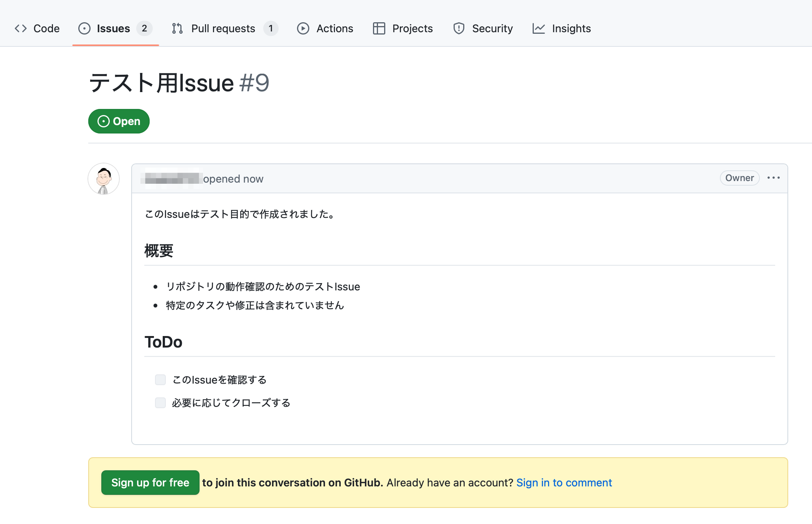Click the issue number #9
Image resolution: width=812 pixels, height=524 pixels.
coord(254,83)
